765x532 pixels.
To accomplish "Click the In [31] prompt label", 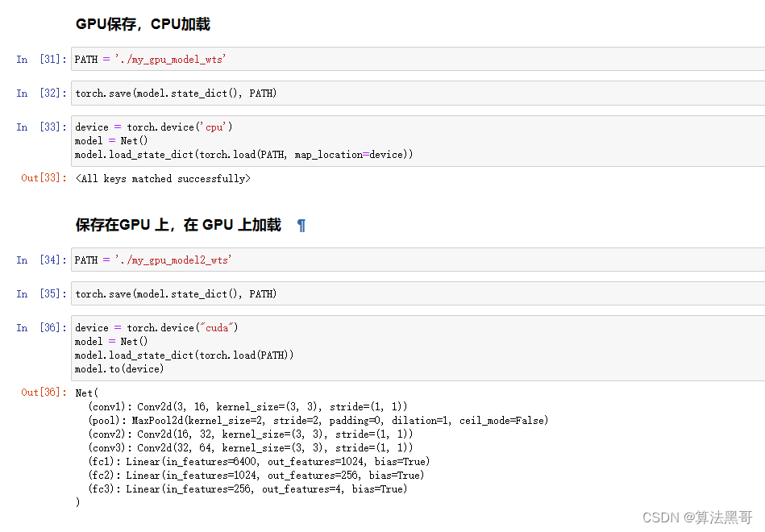I will tap(42, 59).
